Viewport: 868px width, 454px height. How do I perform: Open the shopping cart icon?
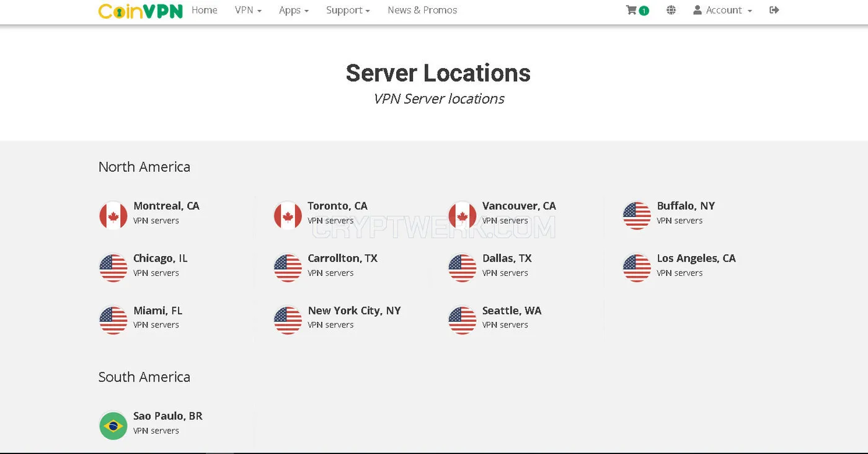[x=631, y=10]
